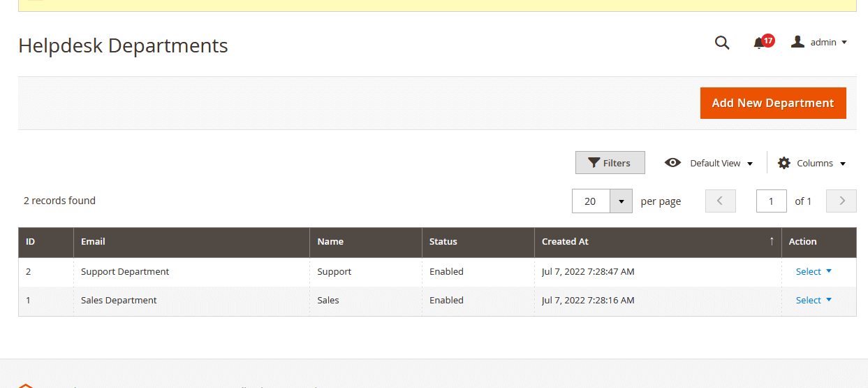Click the current page number field
Screen dimensions: 868x388
[x=771, y=201]
